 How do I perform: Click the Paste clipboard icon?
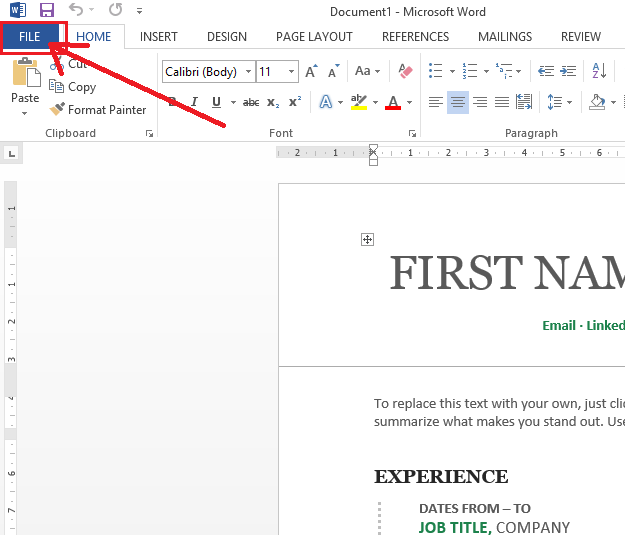(x=26, y=73)
